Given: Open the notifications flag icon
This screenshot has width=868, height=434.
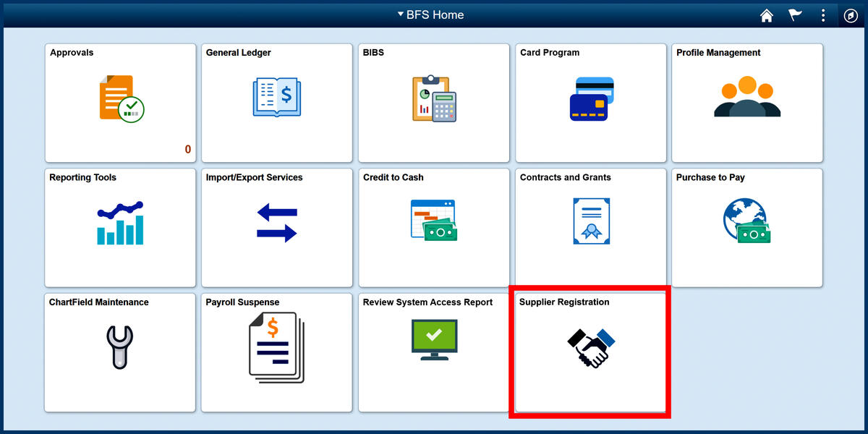Looking at the screenshot, I should point(795,15).
